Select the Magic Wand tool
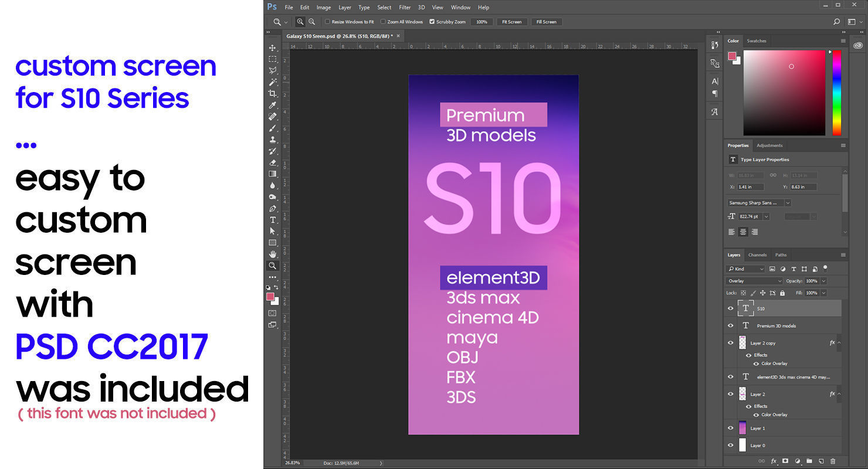Image resolution: width=868 pixels, height=469 pixels. (x=272, y=82)
